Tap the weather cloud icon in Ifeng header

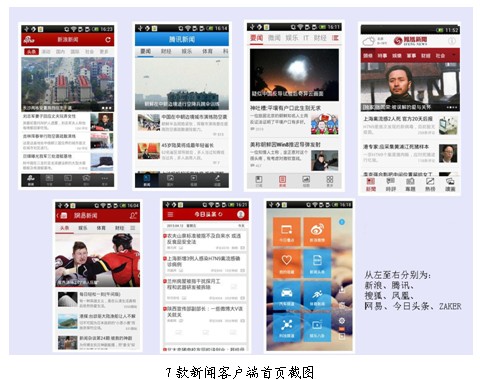(369, 42)
